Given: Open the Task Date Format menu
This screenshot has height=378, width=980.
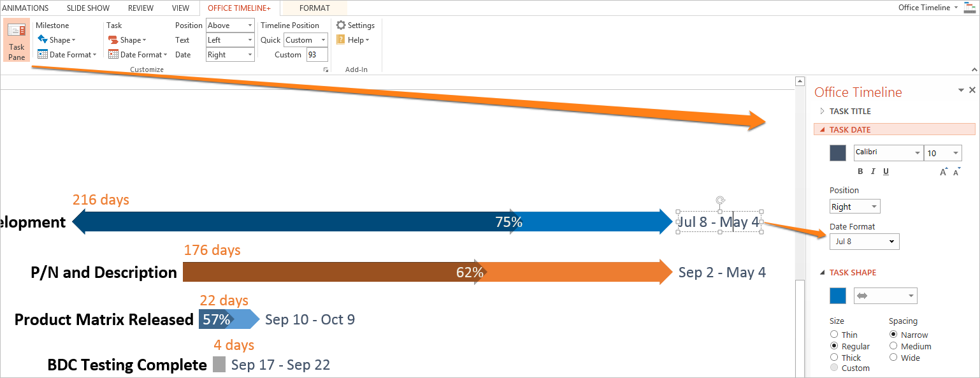Looking at the screenshot, I should 138,55.
